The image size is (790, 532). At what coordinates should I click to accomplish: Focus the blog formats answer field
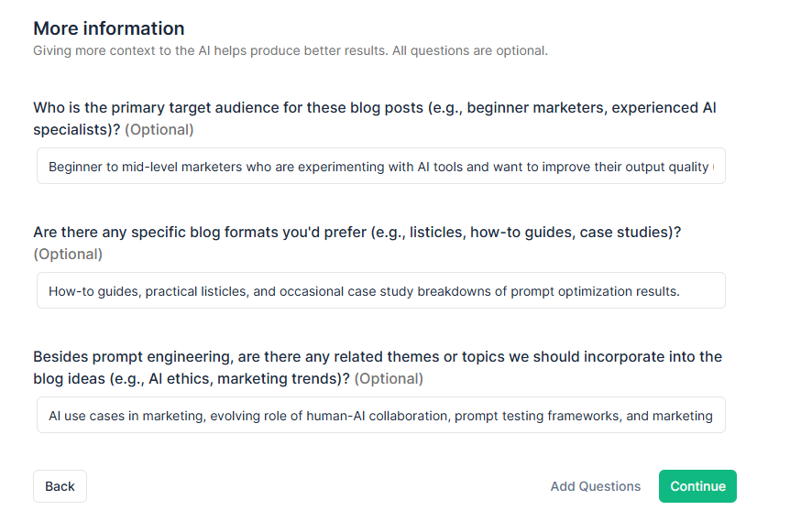pyautogui.click(x=381, y=290)
